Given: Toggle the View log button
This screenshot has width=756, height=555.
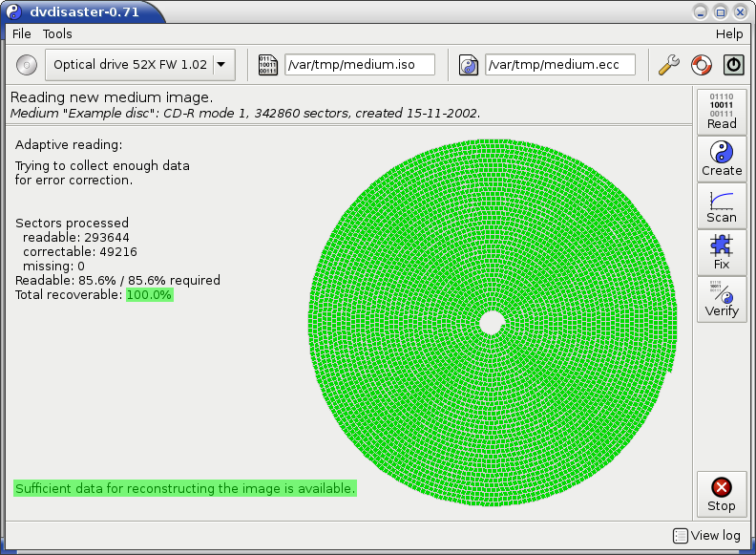Looking at the screenshot, I should [x=707, y=536].
